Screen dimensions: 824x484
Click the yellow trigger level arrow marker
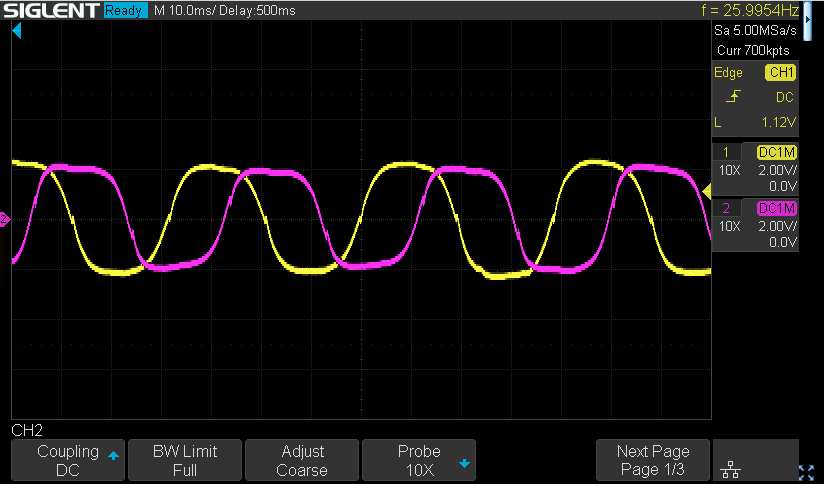(x=707, y=192)
